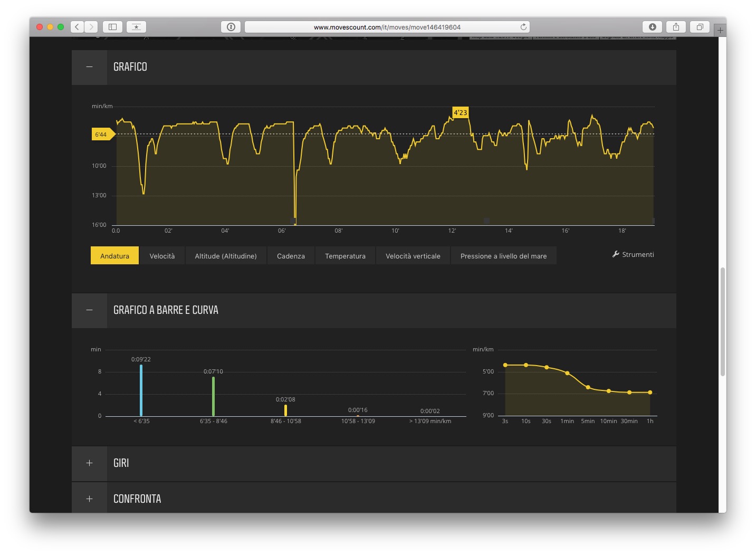This screenshot has height=555, width=756.
Task: Collapse the GRAFICO A BARRE E CURVA section
Action: coord(89,310)
